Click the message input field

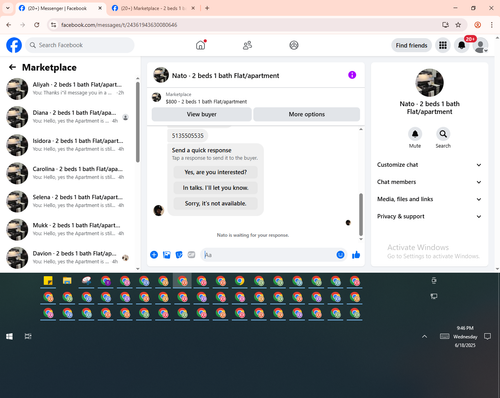[268, 255]
